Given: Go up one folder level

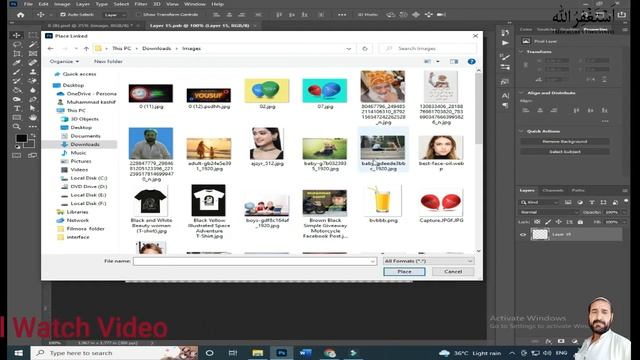Looking at the screenshot, I should click(86, 49).
